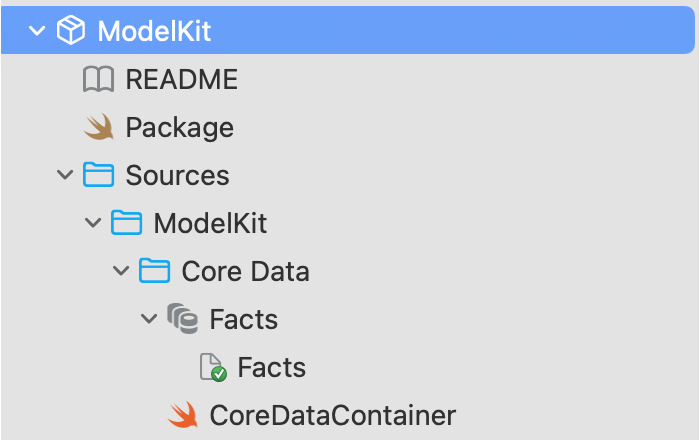
Task: Click the README book icon
Action: point(98,80)
